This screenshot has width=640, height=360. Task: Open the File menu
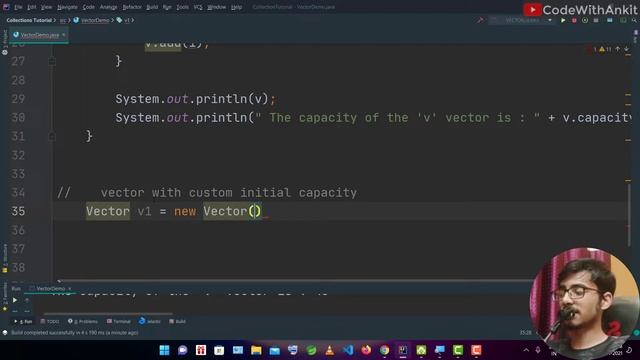click(x=18, y=7)
